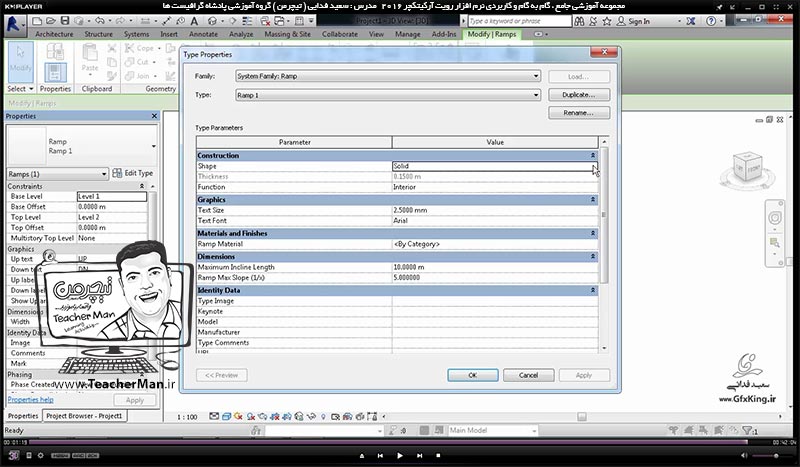800x467 pixels.
Task: Click the Undo arrow icon
Action: [99, 21]
